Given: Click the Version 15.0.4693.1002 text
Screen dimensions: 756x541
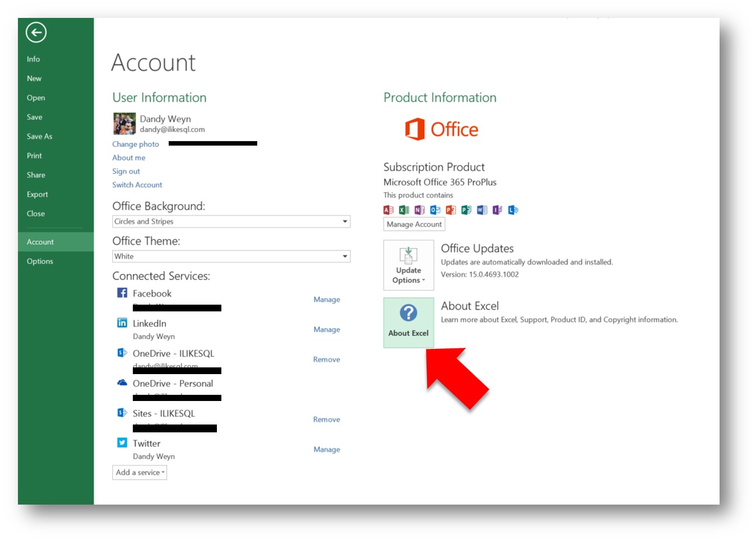Looking at the screenshot, I should tap(480, 274).
